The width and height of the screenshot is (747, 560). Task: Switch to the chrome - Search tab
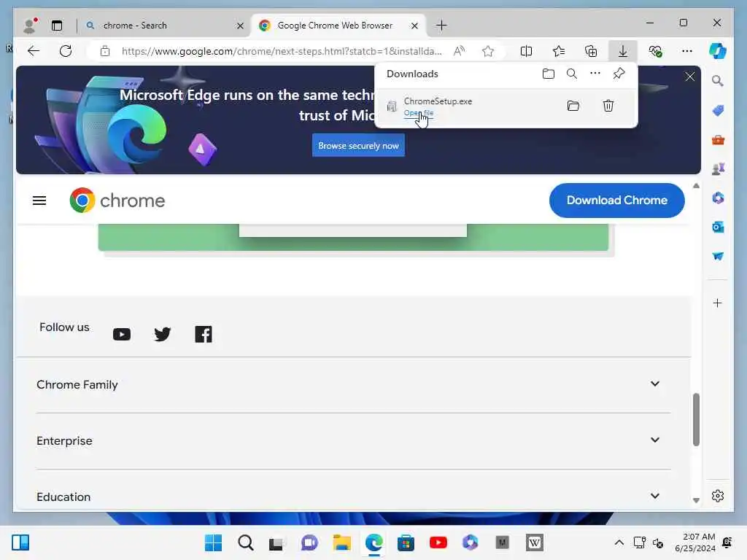[x=164, y=26]
